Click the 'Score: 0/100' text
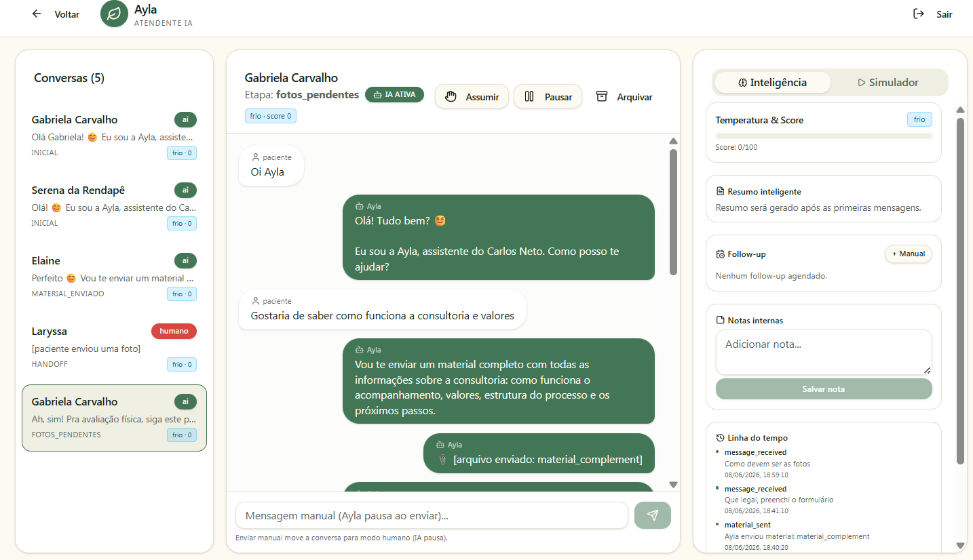 pyautogui.click(x=736, y=147)
